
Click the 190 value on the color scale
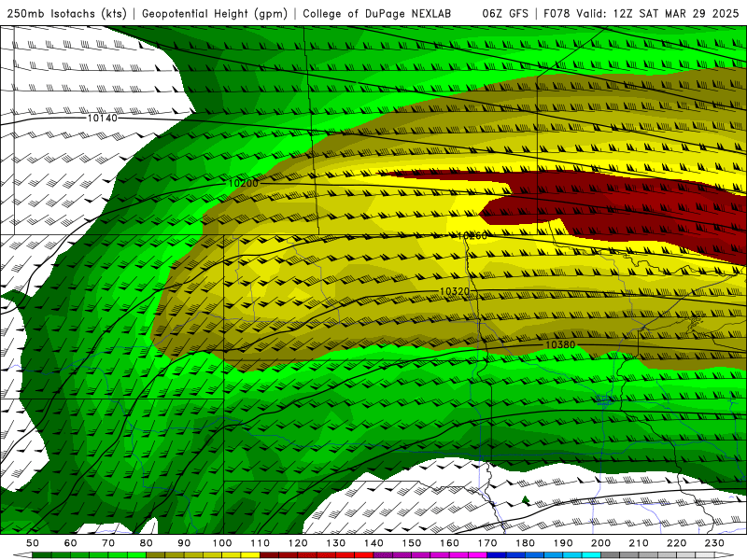[563, 543]
